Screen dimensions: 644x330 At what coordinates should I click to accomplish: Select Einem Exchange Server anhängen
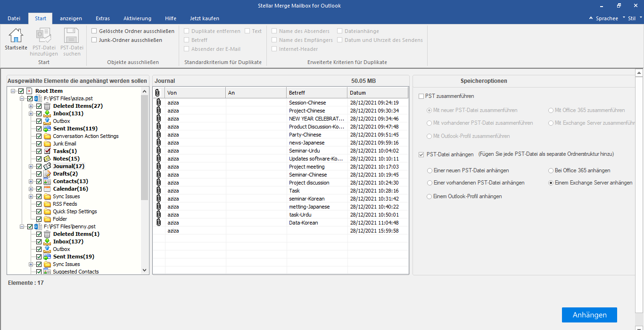point(551,183)
